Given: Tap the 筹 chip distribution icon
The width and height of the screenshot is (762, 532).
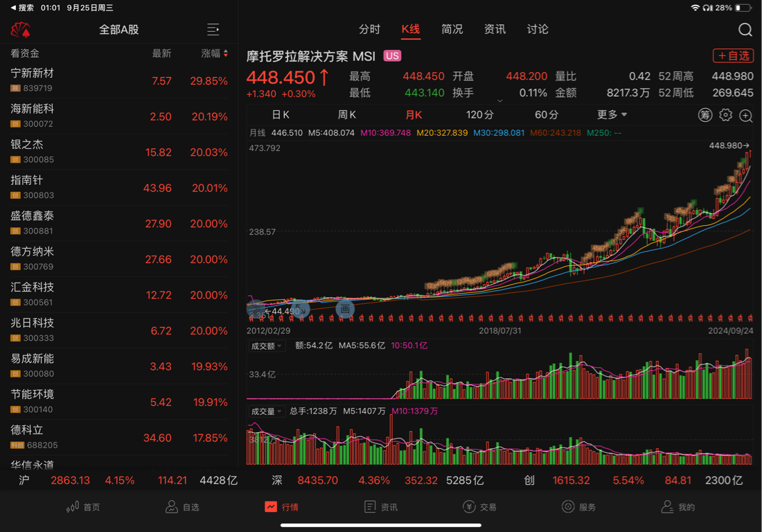Looking at the screenshot, I should click(705, 115).
